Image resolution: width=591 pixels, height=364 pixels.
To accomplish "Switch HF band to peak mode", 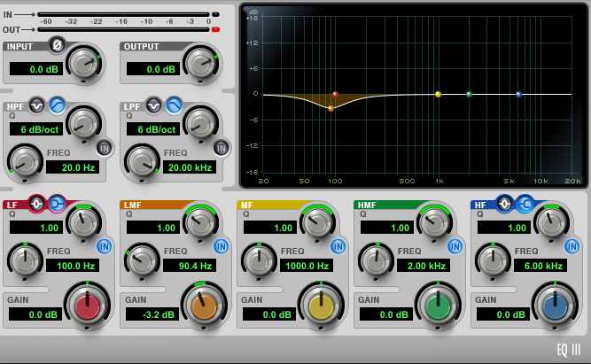I will 505,204.
